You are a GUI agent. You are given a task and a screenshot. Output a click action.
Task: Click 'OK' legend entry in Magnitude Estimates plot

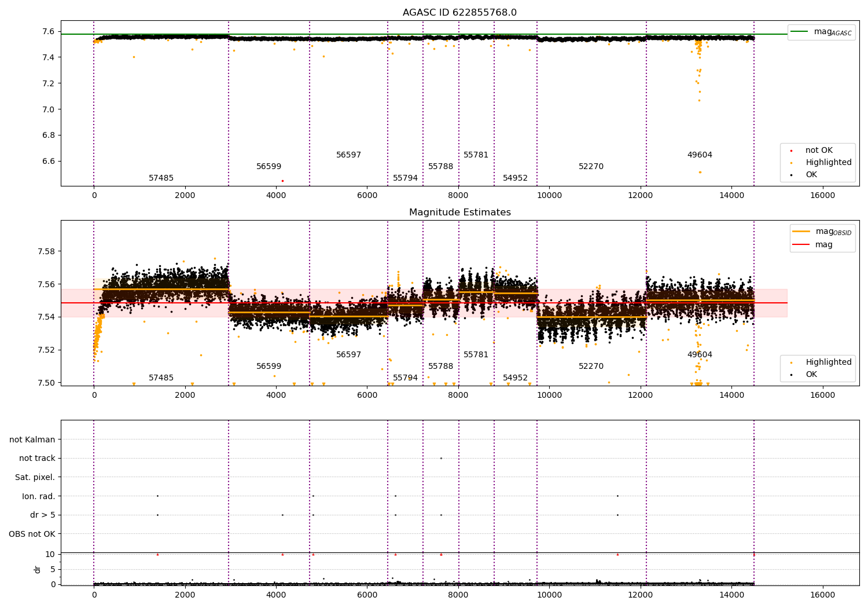805,374
